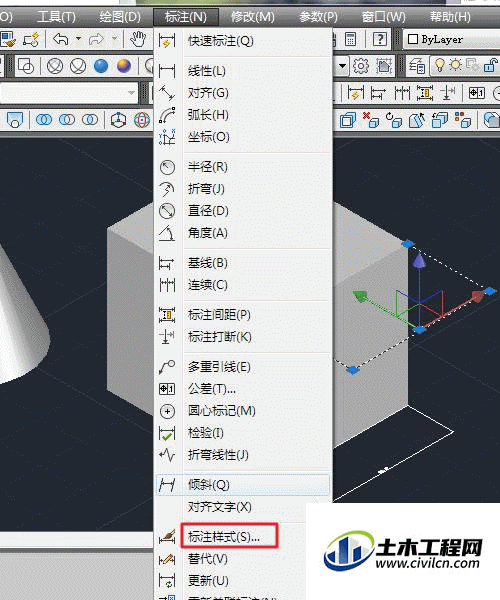Choose 对齐(G) dimension
The width and height of the screenshot is (500, 600).
tap(243, 93)
